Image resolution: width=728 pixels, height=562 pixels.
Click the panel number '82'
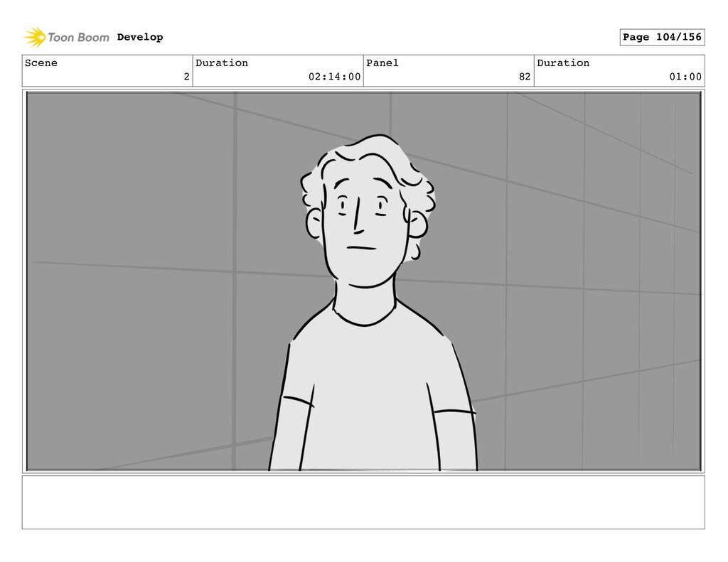(525, 77)
